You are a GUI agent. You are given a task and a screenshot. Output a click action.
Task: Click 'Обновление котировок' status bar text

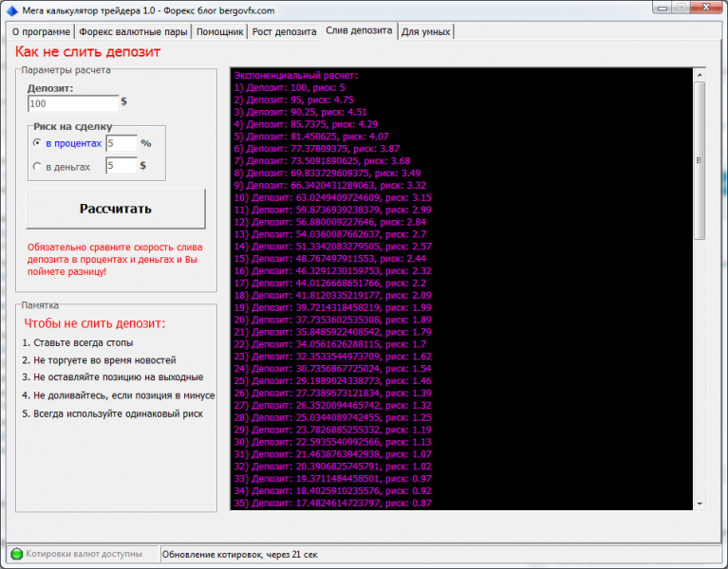(239, 554)
